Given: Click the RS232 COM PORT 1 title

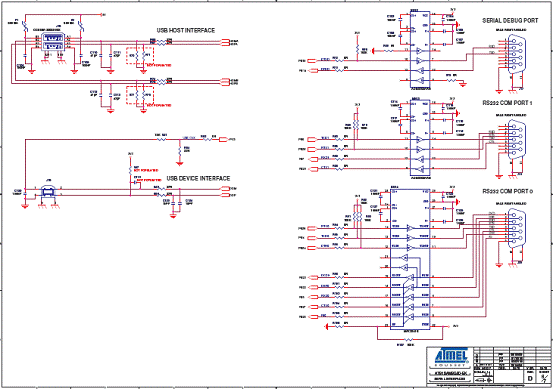Looking at the screenshot, I should click(x=507, y=103).
